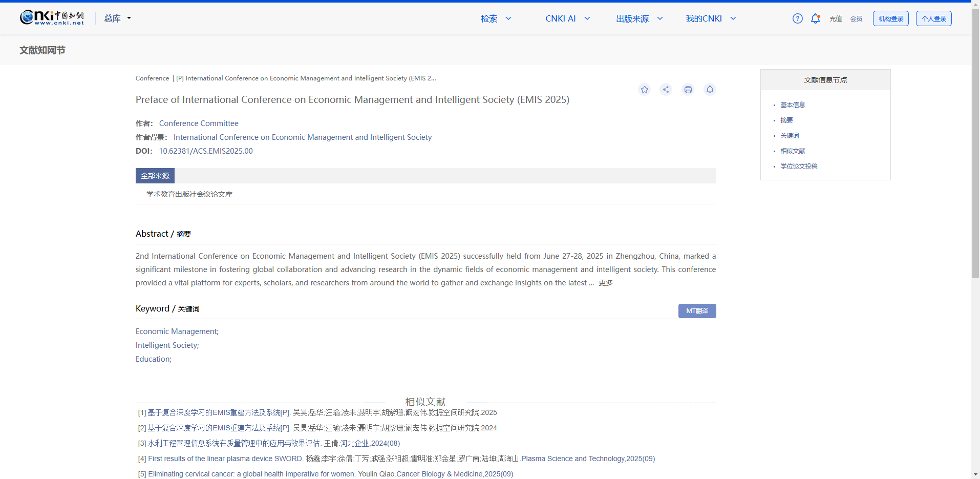
Task: Click the 个人登录 button
Action: coord(933,18)
